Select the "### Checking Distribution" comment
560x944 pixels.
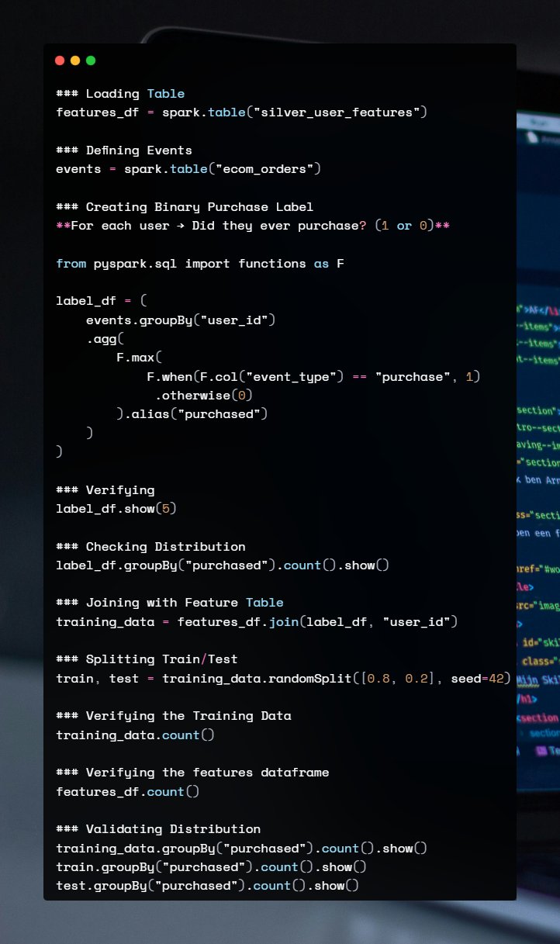(x=150, y=547)
